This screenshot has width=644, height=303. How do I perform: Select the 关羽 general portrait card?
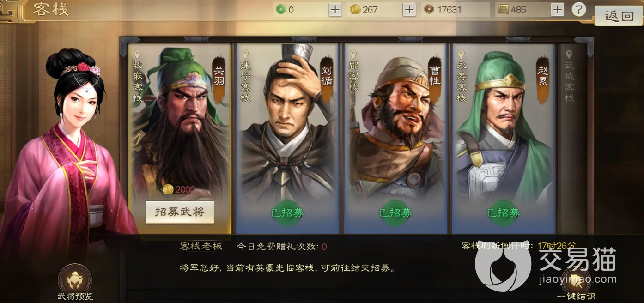[180, 139]
